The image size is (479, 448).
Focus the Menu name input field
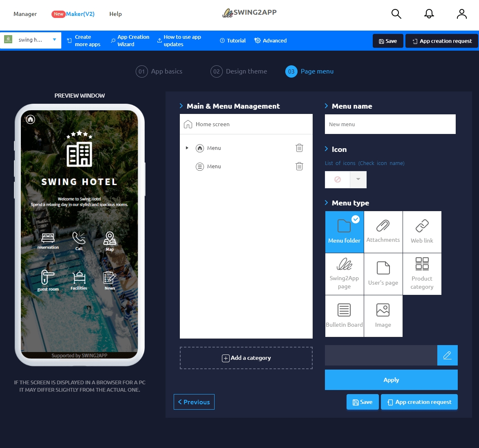(x=390, y=124)
